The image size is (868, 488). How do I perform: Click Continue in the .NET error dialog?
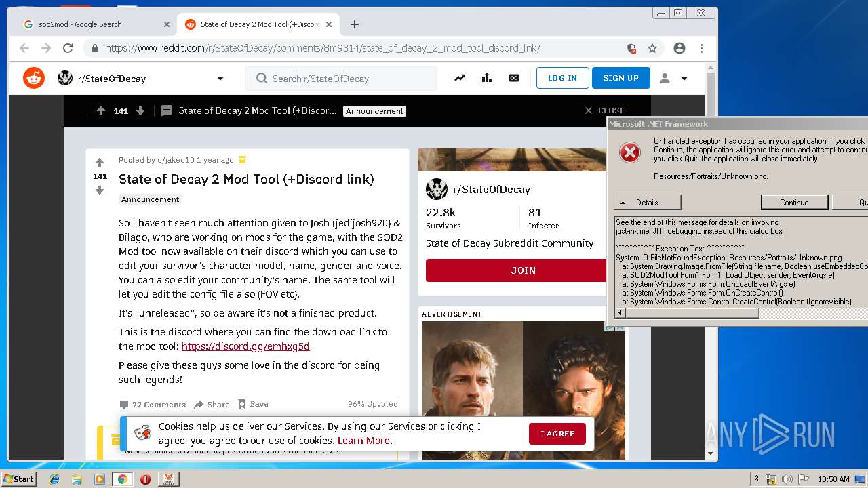pos(794,202)
